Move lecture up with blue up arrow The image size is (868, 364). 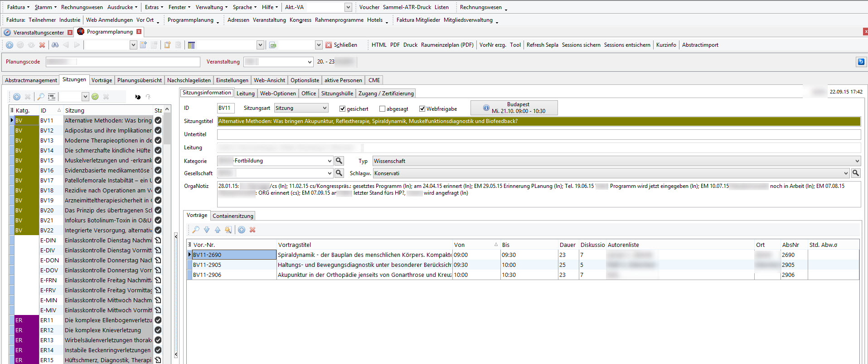(218, 230)
